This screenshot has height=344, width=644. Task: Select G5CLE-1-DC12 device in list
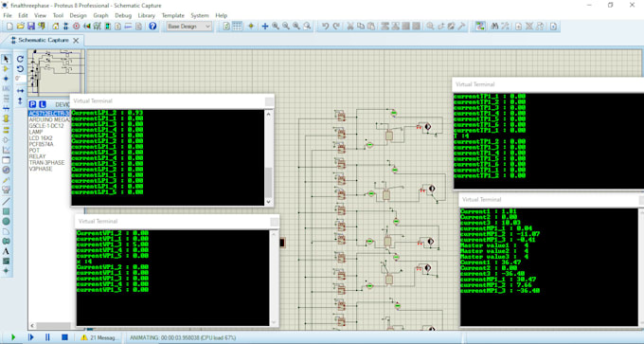pyautogui.click(x=46, y=126)
